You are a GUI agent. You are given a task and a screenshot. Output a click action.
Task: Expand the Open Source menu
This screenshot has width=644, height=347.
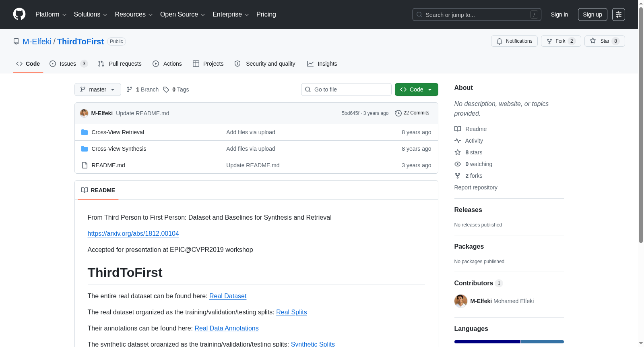tap(183, 15)
